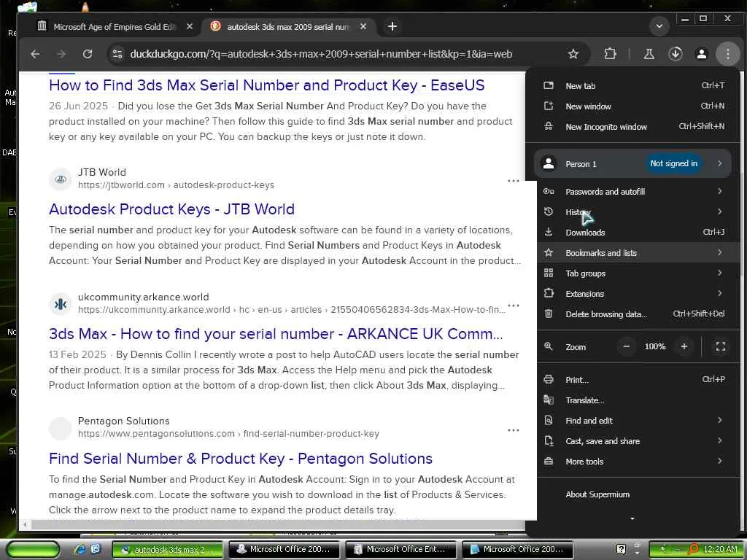
Task: Bookmark this page with the star icon
Action: 573,54
